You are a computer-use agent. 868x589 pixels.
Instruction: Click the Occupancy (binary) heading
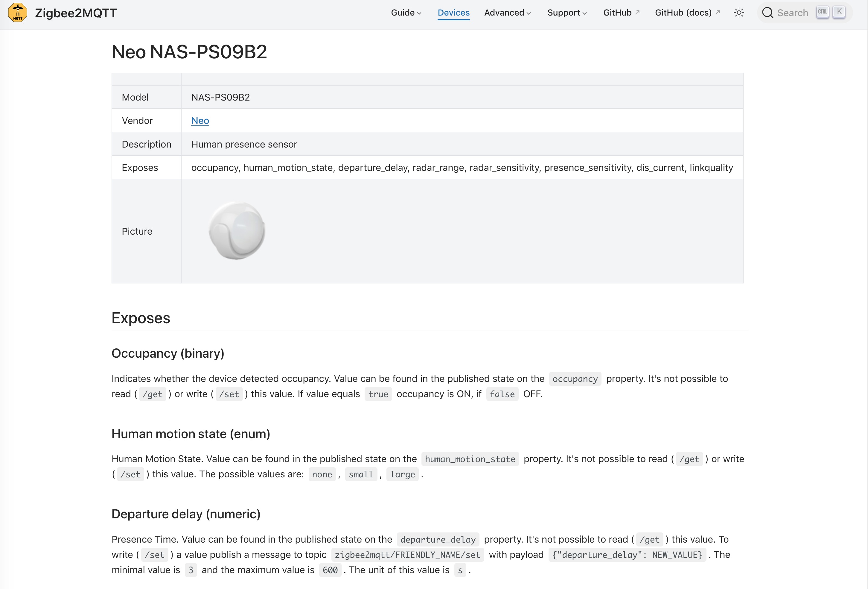(x=168, y=353)
